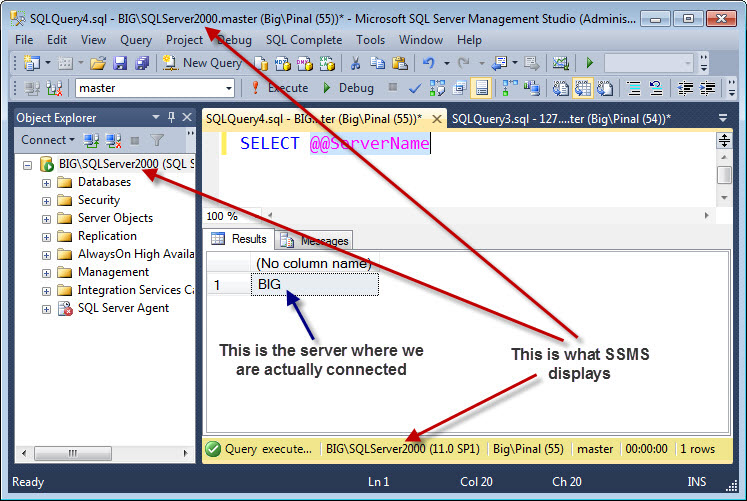Screen dimensions: 747x501
Task: Toggle Include Actual Execution Plan
Action: pyautogui.click(x=510, y=88)
